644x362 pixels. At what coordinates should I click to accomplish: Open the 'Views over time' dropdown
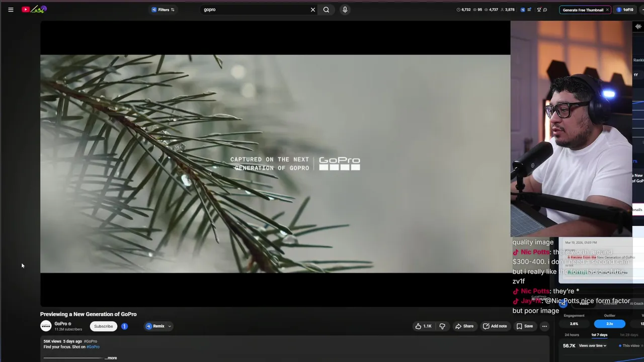pyautogui.click(x=593, y=346)
